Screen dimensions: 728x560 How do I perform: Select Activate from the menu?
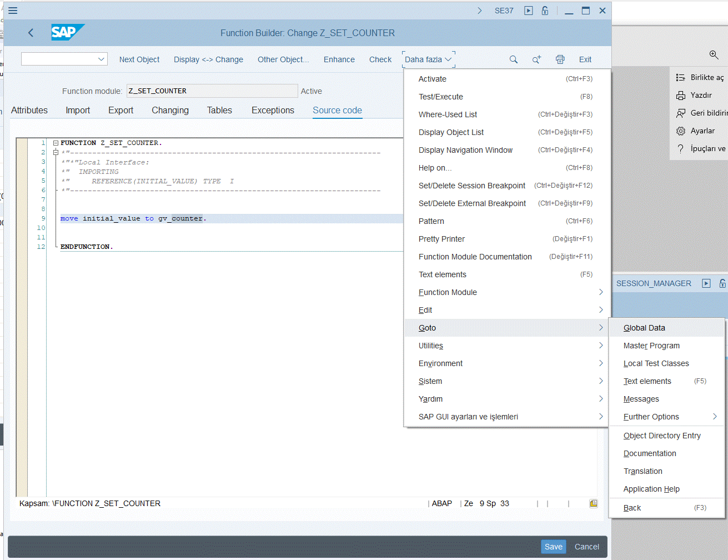(x=507, y=79)
